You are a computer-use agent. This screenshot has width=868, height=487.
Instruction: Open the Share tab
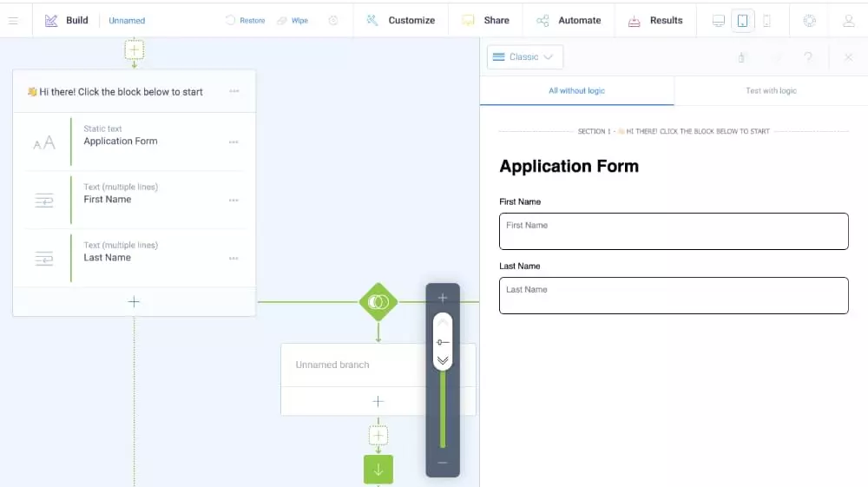point(485,21)
